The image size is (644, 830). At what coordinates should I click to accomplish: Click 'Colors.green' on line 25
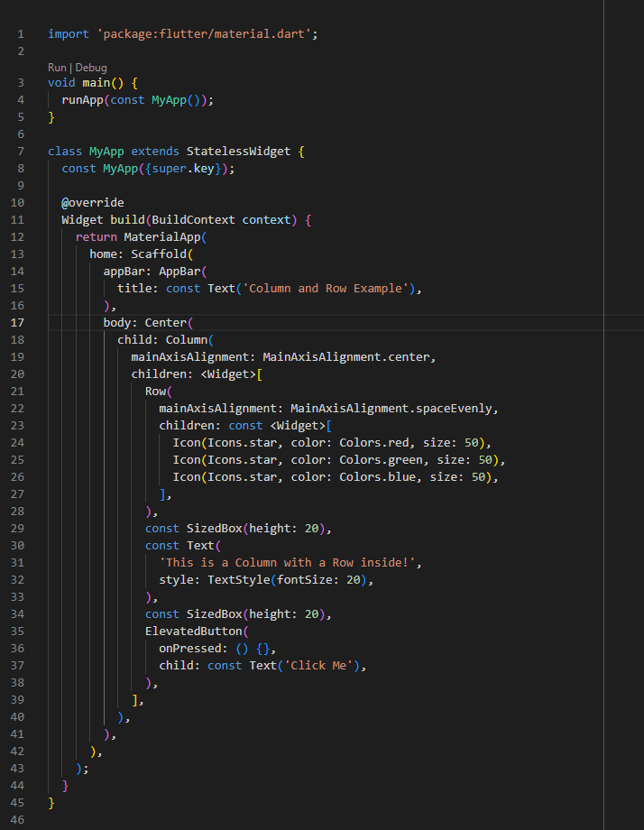(x=381, y=459)
